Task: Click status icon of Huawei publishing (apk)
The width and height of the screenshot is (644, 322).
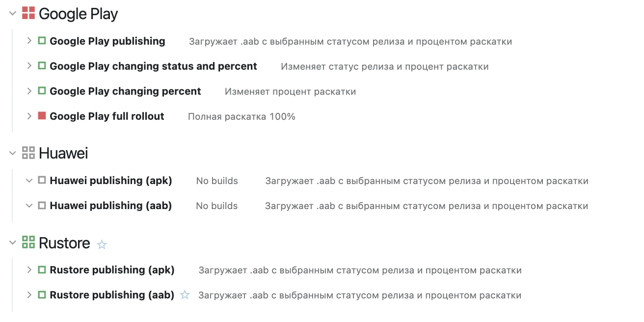Action: pos(42,180)
